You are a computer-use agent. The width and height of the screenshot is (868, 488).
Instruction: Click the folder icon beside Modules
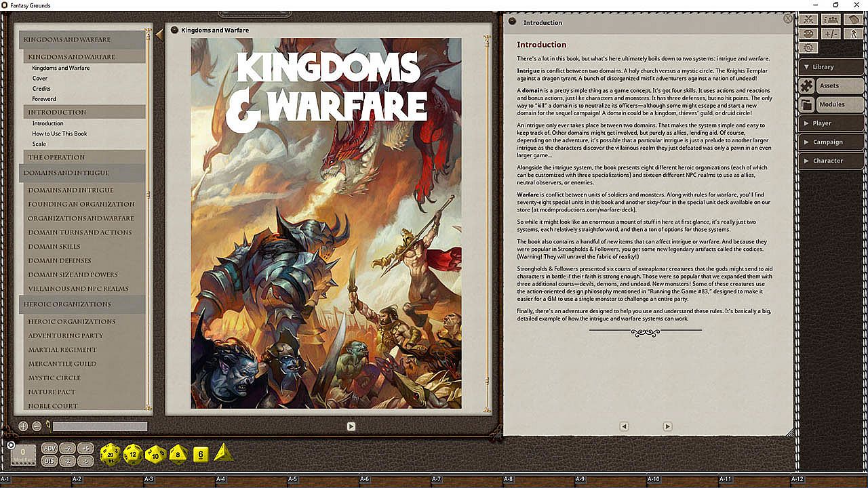tap(806, 104)
